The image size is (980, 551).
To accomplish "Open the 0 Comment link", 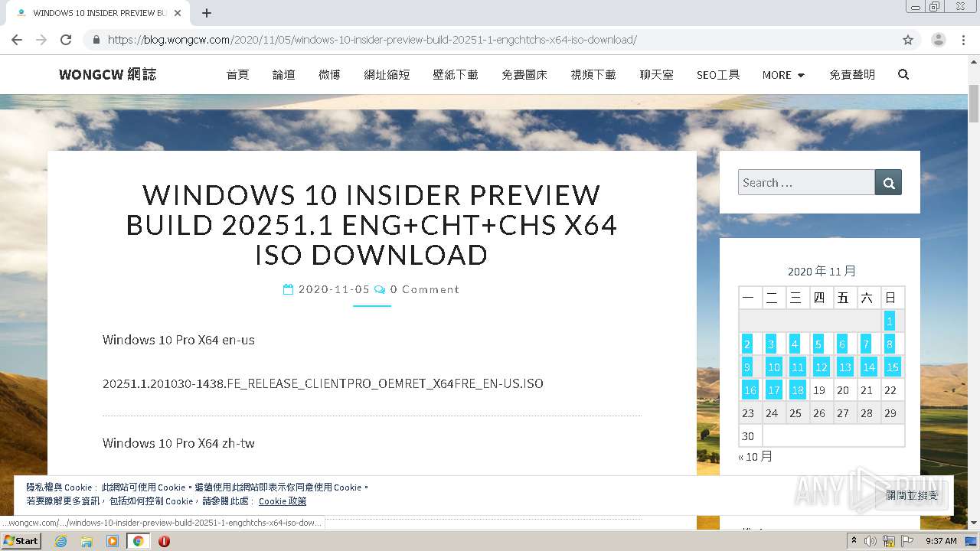I will (x=425, y=289).
